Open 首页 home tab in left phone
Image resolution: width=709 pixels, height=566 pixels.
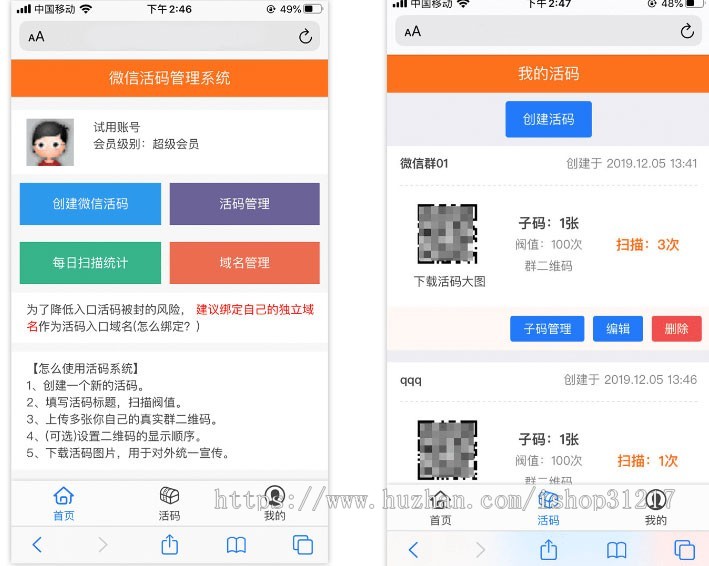[64, 504]
